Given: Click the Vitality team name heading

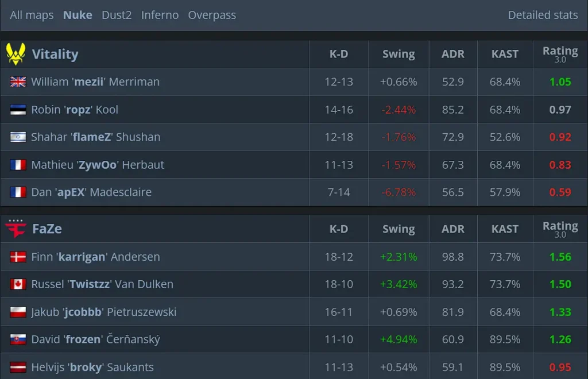Looking at the screenshot, I should pos(55,54).
